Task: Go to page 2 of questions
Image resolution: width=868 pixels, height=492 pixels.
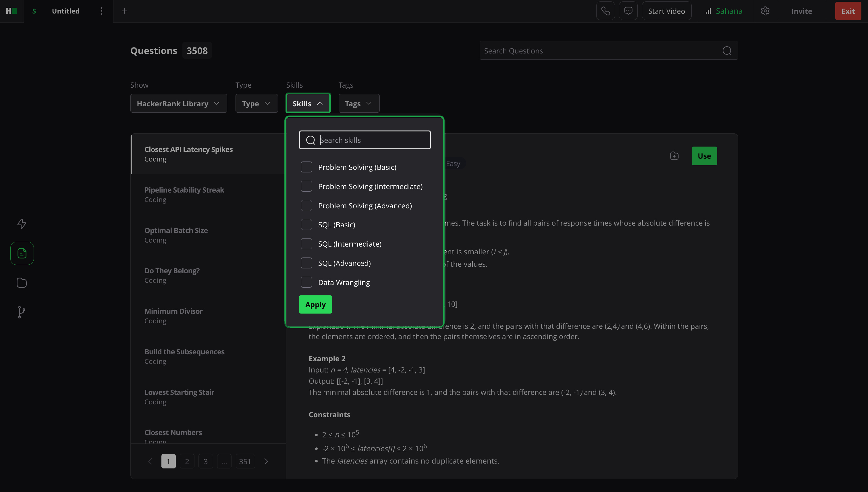Action: (187, 461)
